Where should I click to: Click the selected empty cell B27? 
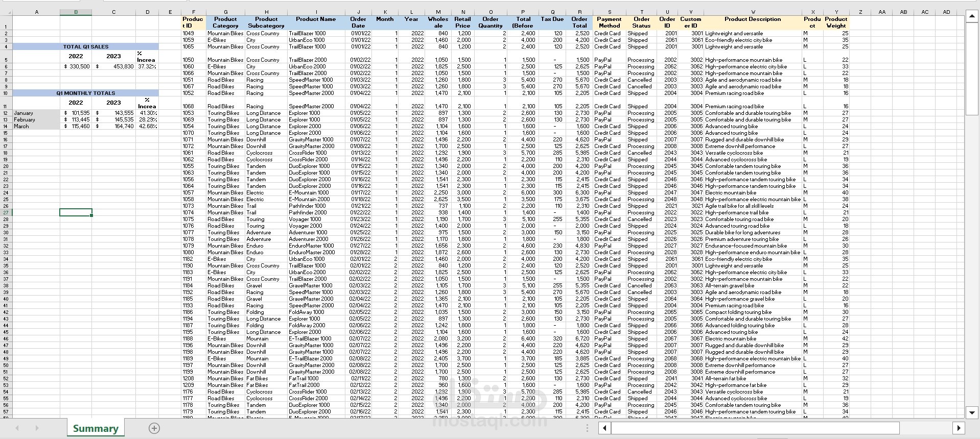[x=76, y=212]
